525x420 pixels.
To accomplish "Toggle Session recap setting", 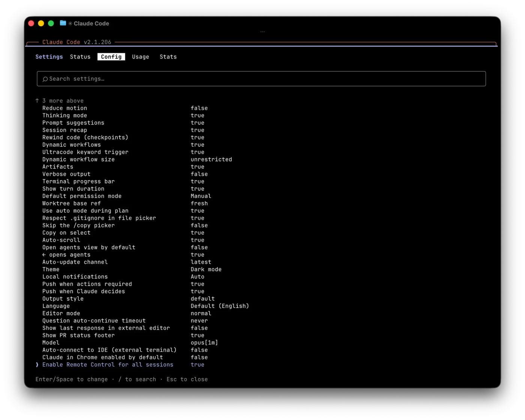I will pyautogui.click(x=123, y=130).
